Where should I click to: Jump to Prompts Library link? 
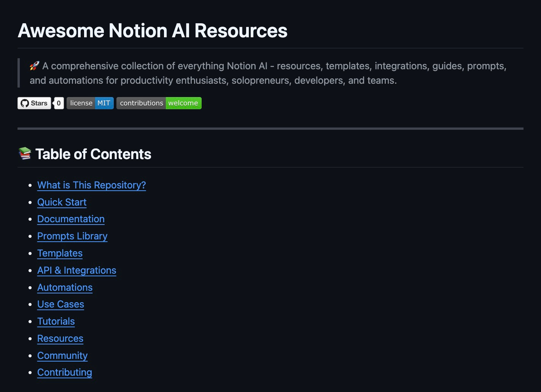pos(72,236)
